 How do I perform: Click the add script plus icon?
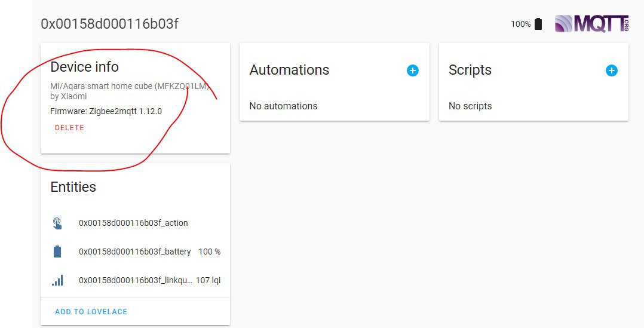coord(611,70)
